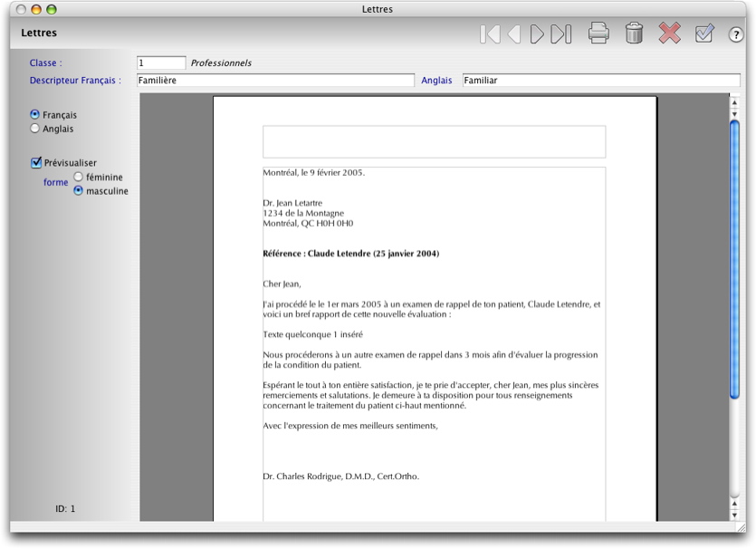Click the green zoom window button

[x=52, y=9]
